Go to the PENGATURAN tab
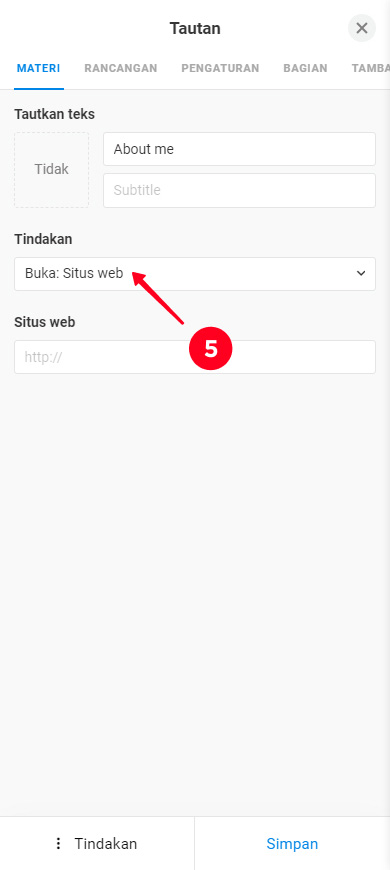This screenshot has width=390, height=870. tap(220, 68)
